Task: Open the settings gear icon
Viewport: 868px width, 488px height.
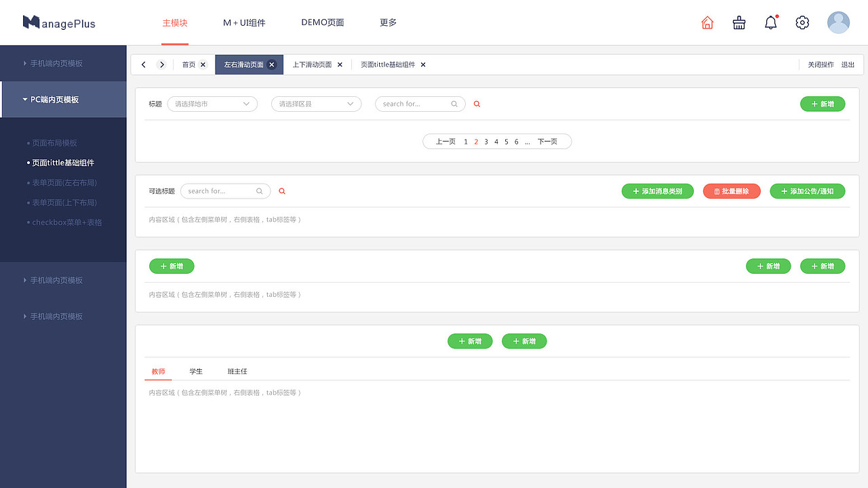Action: click(x=802, y=22)
